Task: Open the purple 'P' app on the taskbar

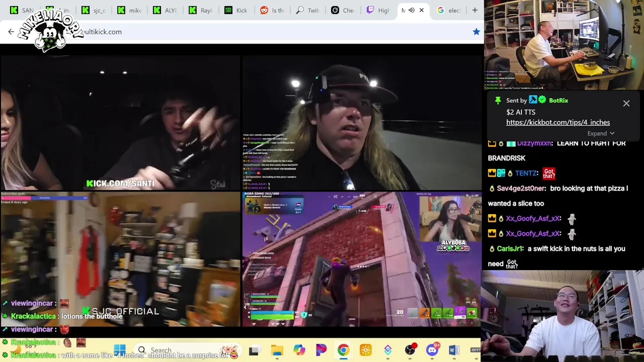Action: click(x=321, y=350)
